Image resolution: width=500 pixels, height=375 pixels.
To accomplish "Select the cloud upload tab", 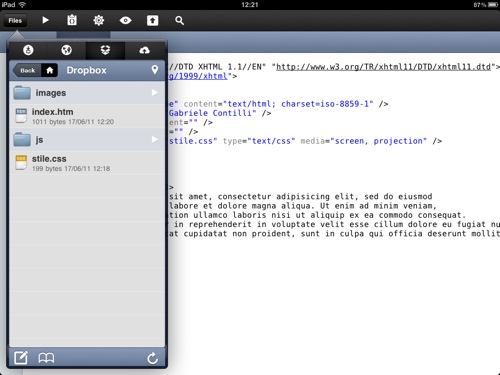I will point(144,50).
